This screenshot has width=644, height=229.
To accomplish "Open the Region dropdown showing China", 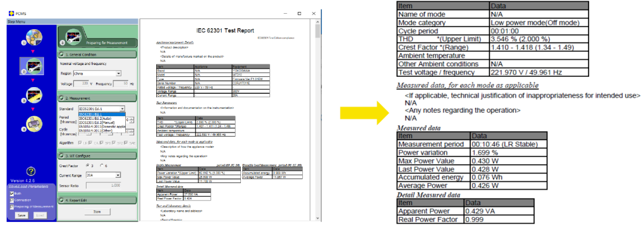I will click(x=97, y=73).
